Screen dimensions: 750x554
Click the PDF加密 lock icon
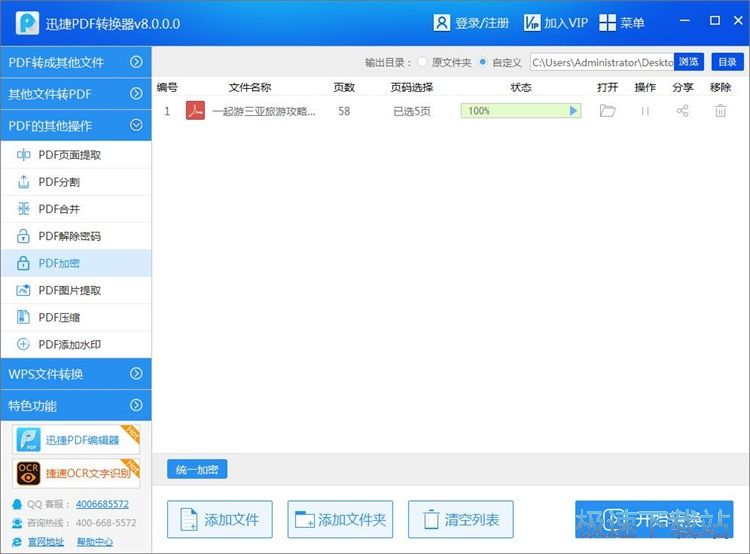23,263
